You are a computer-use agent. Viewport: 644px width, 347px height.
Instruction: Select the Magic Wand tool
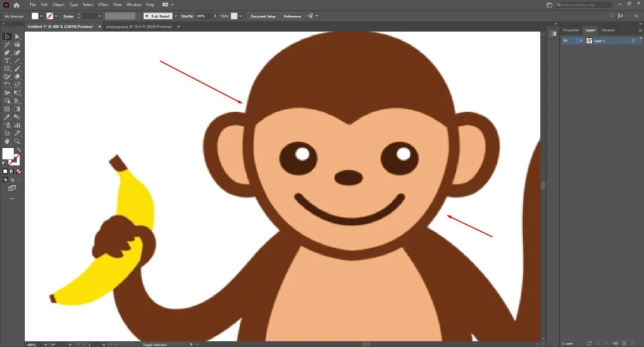click(7, 45)
